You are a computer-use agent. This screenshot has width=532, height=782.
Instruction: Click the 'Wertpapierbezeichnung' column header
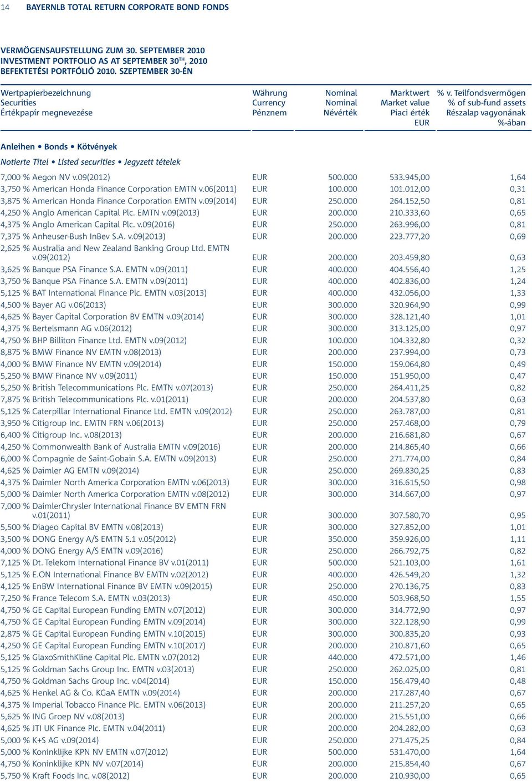click(45, 93)
